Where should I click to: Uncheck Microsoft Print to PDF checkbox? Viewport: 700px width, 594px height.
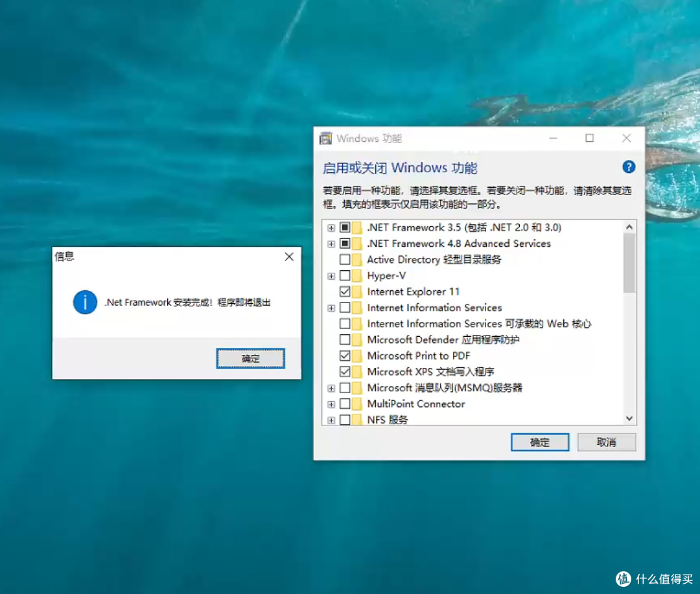345,356
